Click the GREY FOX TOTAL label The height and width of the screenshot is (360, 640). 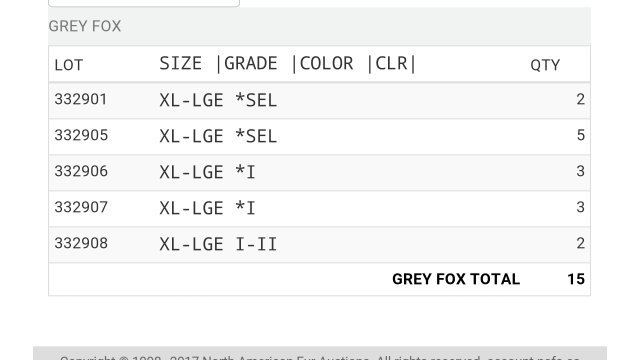pos(456,279)
